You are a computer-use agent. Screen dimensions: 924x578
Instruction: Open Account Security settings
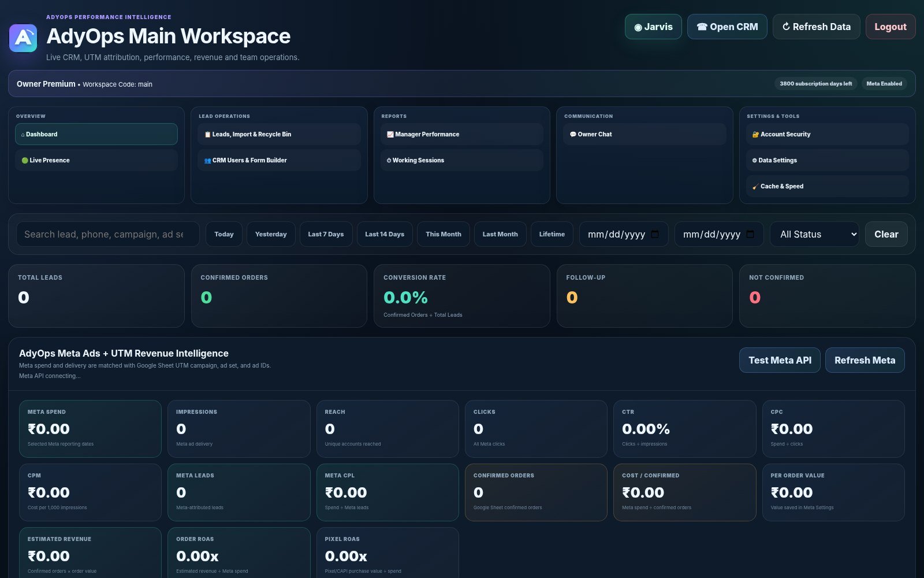coord(827,134)
